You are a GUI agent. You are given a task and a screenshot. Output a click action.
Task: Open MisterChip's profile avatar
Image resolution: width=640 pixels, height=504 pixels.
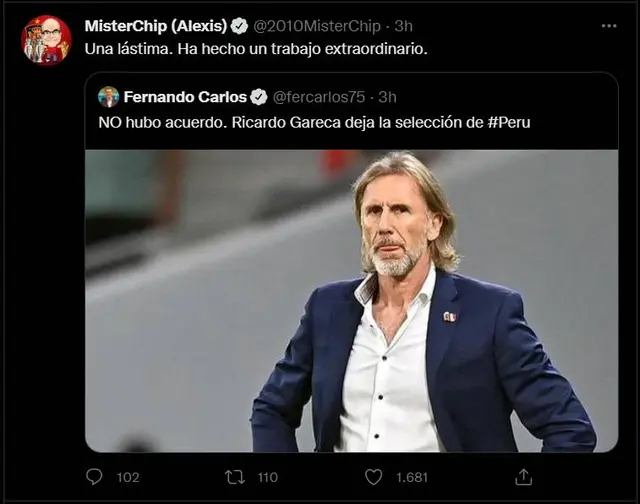(x=46, y=41)
